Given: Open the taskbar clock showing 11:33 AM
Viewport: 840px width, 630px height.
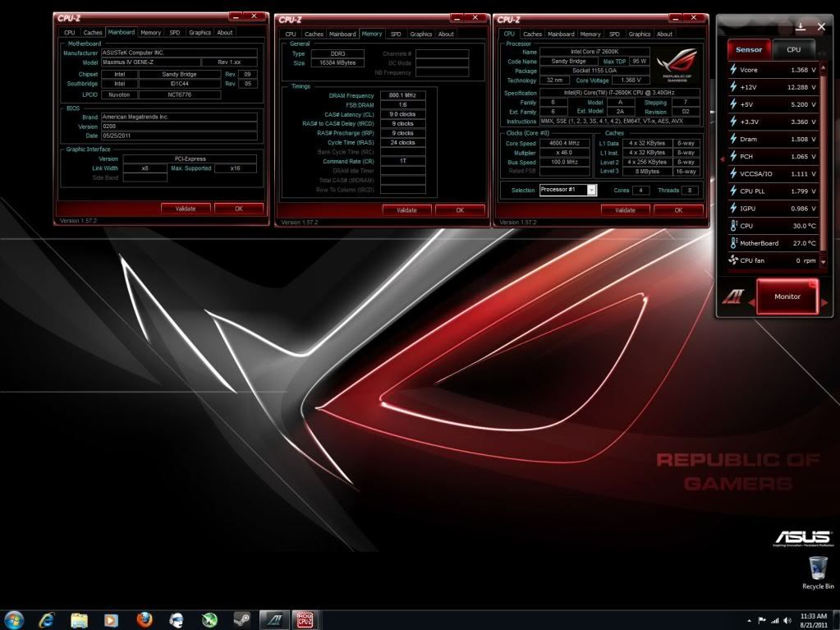Looking at the screenshot, I should point(813,620).
